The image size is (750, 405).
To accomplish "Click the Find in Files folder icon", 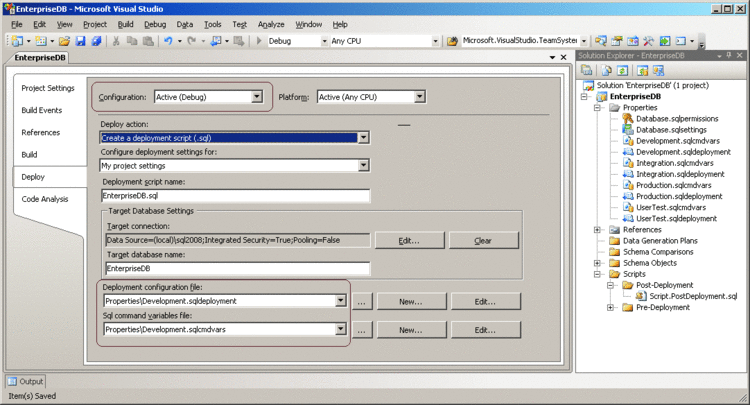I will (452, 41).
